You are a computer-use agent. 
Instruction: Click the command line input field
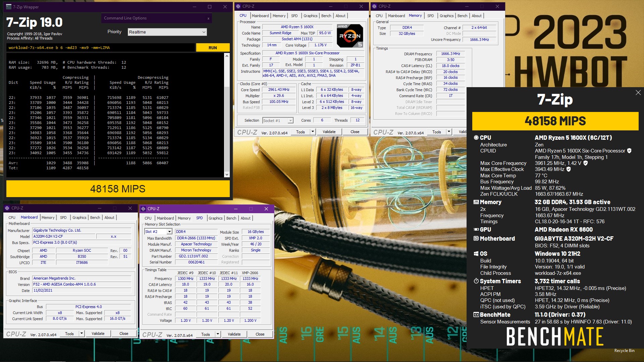coord(101,48)
